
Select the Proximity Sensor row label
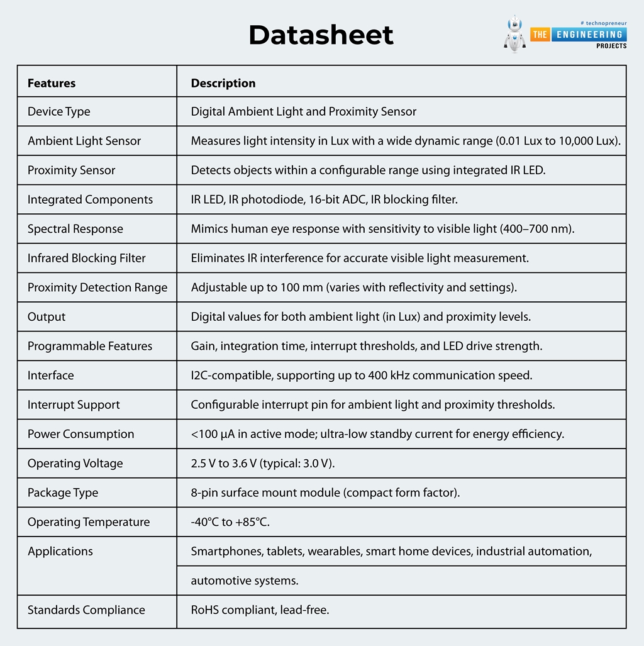[72, 170]
